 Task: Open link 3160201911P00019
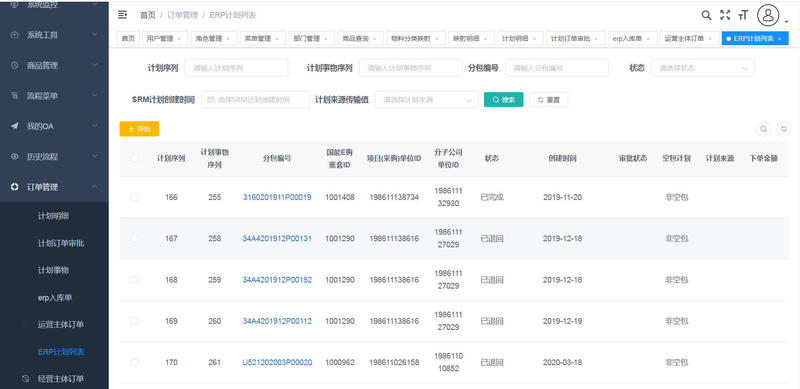[x=277, y=197]
